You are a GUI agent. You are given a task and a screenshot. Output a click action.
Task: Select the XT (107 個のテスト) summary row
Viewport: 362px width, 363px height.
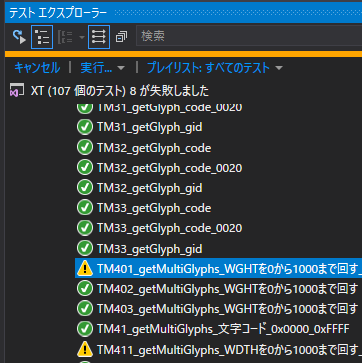(120, 91)
